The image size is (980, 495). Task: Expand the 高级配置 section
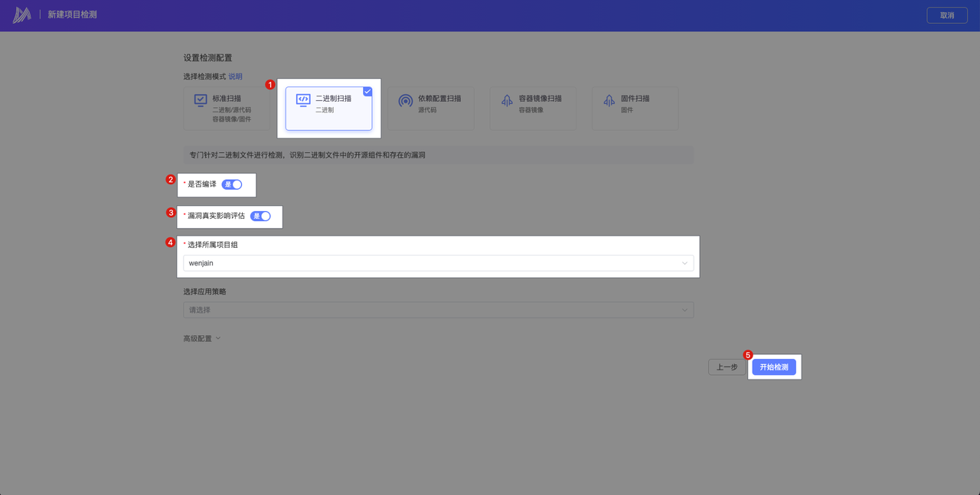coord(201,338)
